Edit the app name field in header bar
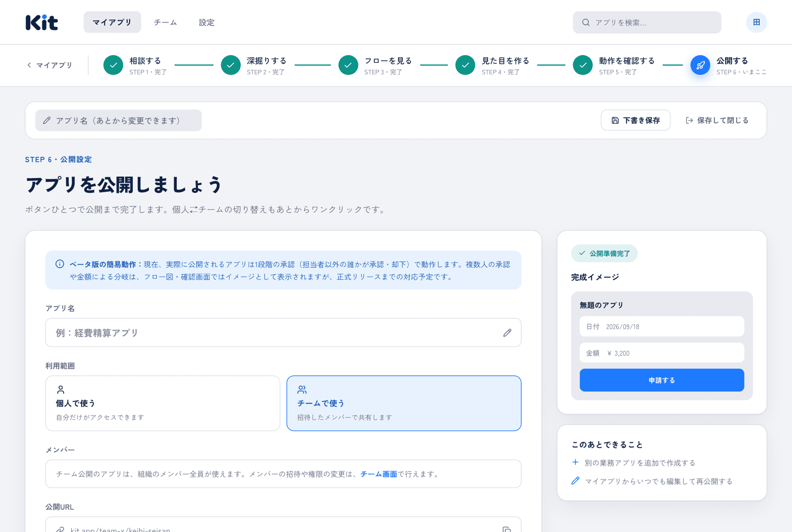 click(x=118, y=120)
